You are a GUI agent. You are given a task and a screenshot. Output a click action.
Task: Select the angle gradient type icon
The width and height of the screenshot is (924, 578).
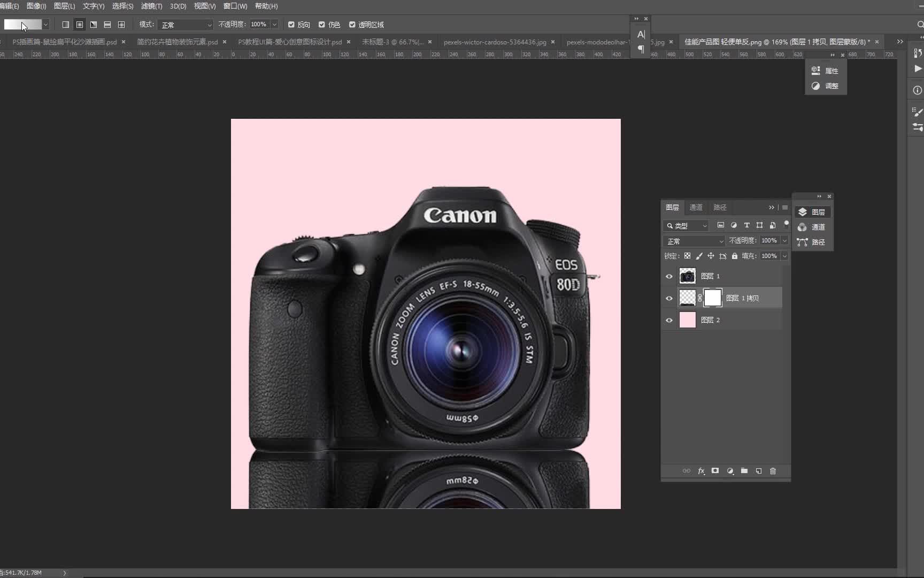[x=94, y=25]
